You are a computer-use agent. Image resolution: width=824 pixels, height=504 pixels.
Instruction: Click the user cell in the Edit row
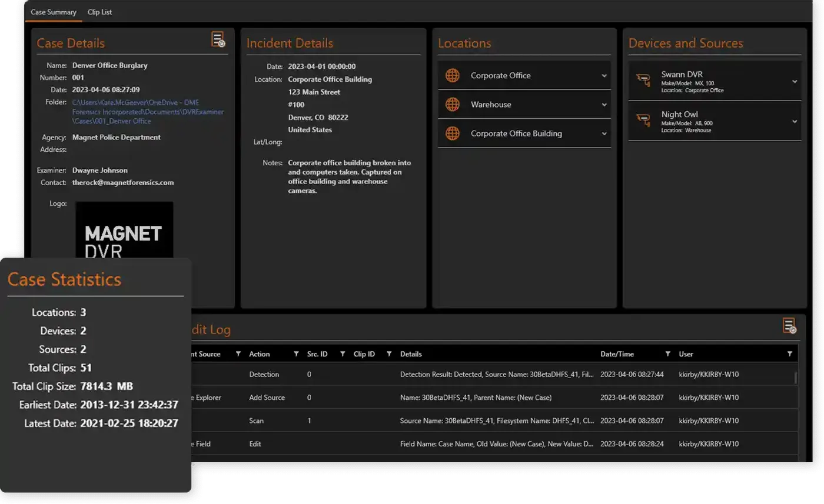[x=709, y=444]
